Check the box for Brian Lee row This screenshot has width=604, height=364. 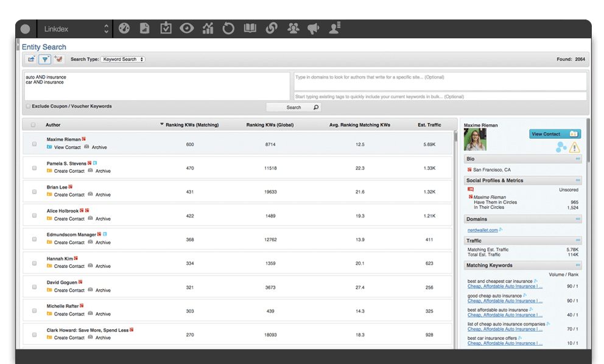[x=34, y=192]
